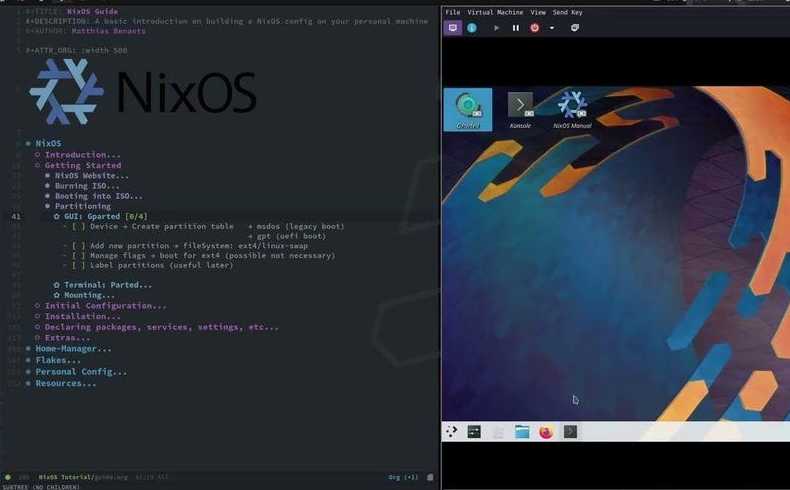
Task: Click the 'NixOS Guide' title text
Action: tap(92, 11)
